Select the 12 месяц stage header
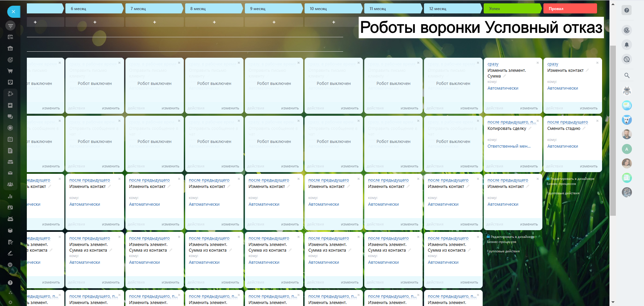Image resolution: width=644 pixels, height=306 pixels. [452, 9]
